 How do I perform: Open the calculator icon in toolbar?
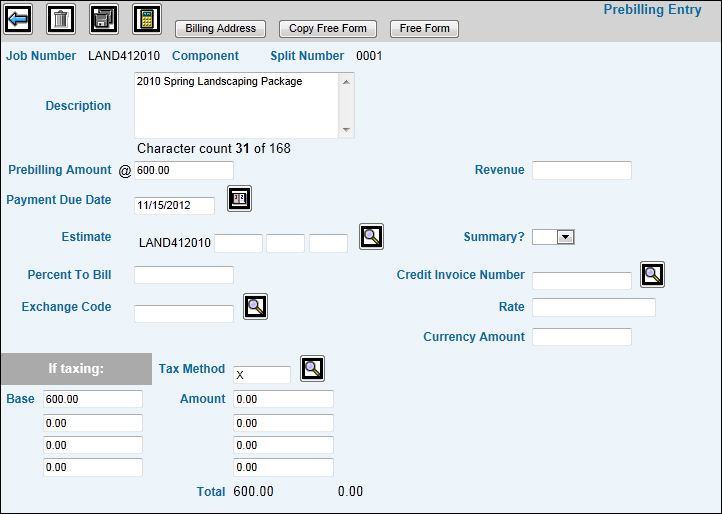tap(147, 19)
